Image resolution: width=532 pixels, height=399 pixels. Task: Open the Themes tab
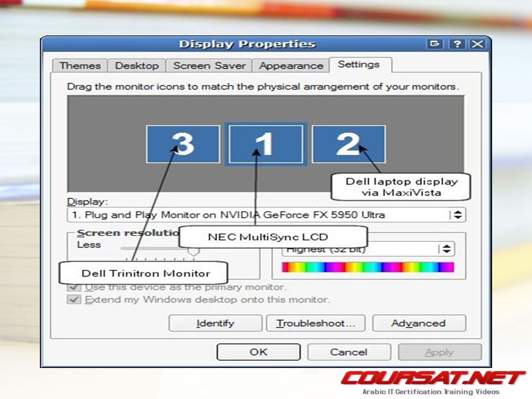point(80,65)
